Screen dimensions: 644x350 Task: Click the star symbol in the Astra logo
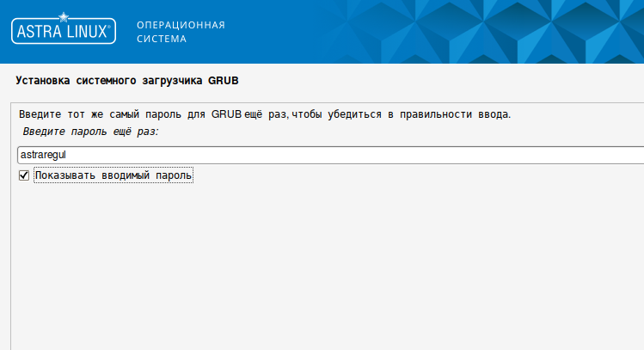62,18
